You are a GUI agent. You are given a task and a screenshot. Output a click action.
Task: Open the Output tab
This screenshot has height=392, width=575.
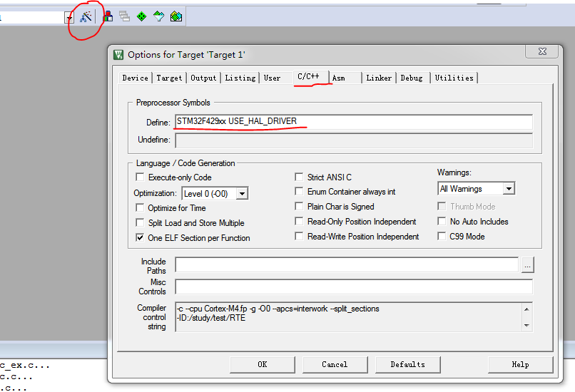(x=203, y=78)
